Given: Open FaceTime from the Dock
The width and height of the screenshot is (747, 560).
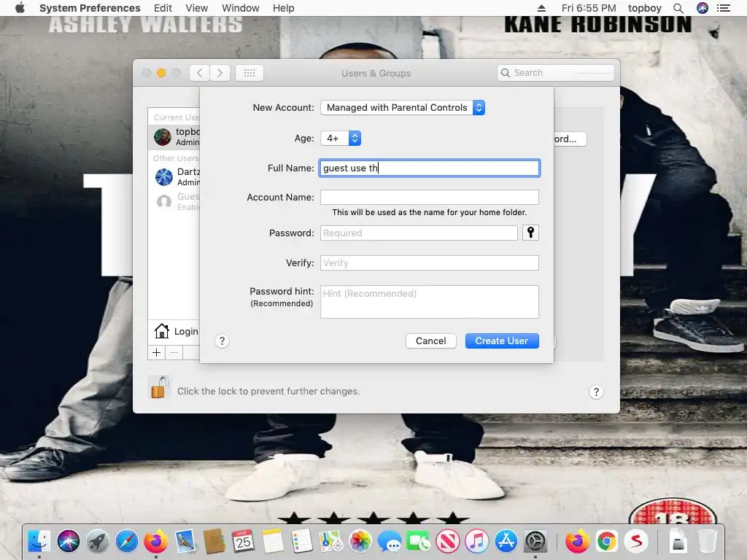Looking at the screenshot, I should pos(418,542).
